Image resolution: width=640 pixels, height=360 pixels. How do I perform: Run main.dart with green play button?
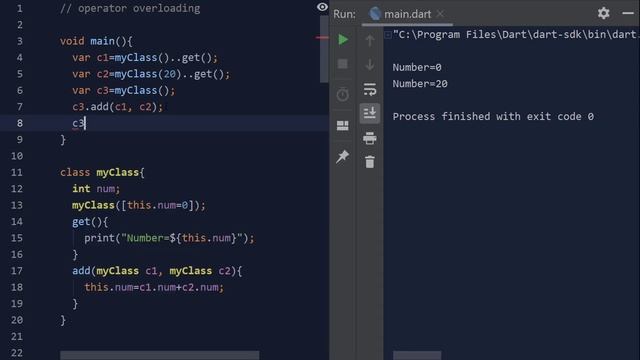click(343, 40)
